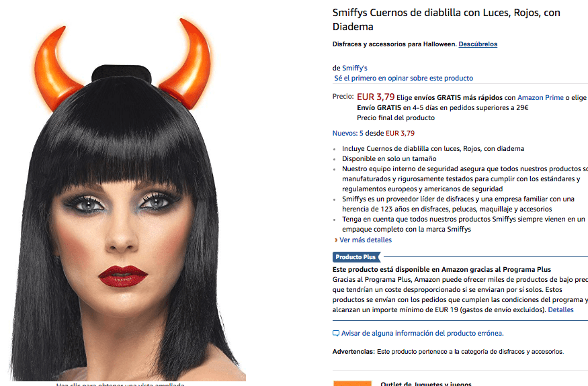Viewport: 588px width, 386px height.
Task: Click the speech bubble report icon
Action: 336,334
